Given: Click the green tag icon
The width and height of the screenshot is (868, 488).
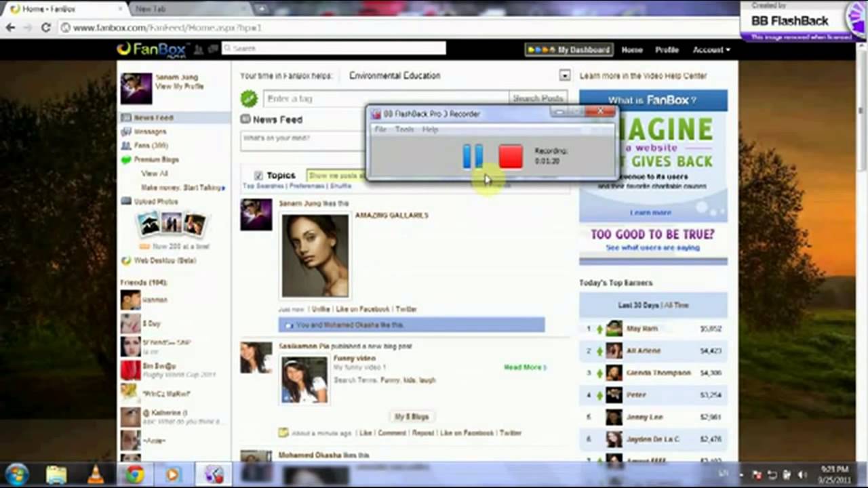Looking at the screenshot, I should click(249, 99).
